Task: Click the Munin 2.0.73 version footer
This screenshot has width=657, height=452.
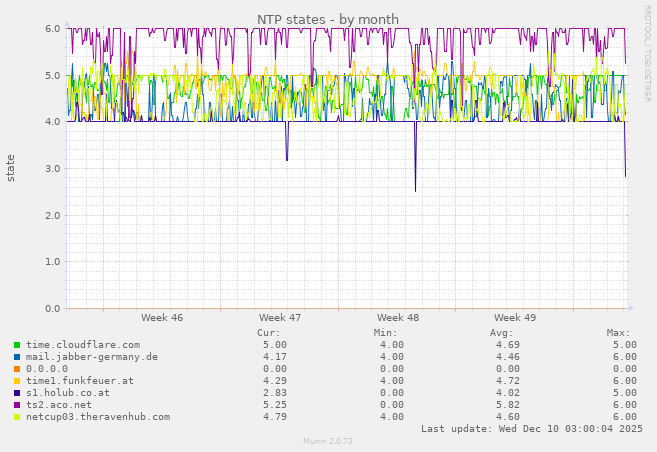Action: [328, 441]
